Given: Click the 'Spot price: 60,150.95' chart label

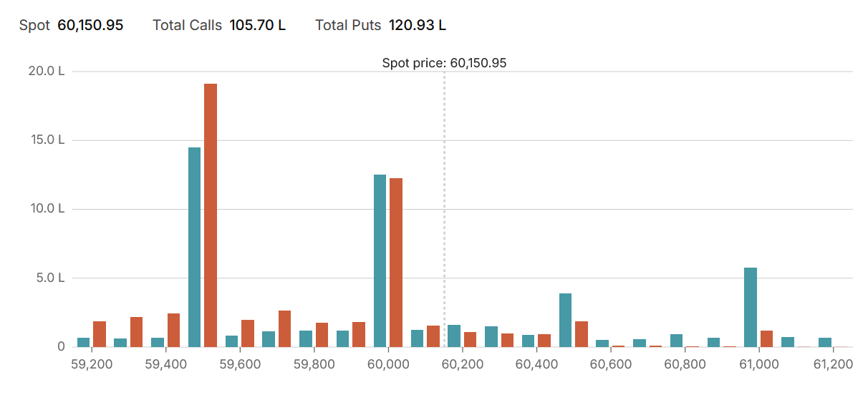Looking at the screenshot, I should pyautogui.click(x=444, y=63).
